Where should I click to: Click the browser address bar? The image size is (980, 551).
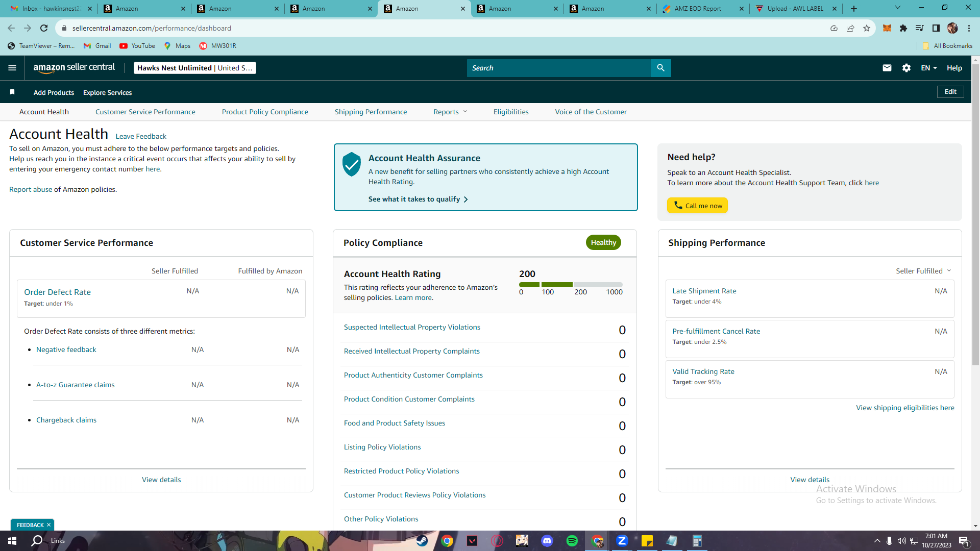pos(444,28)
